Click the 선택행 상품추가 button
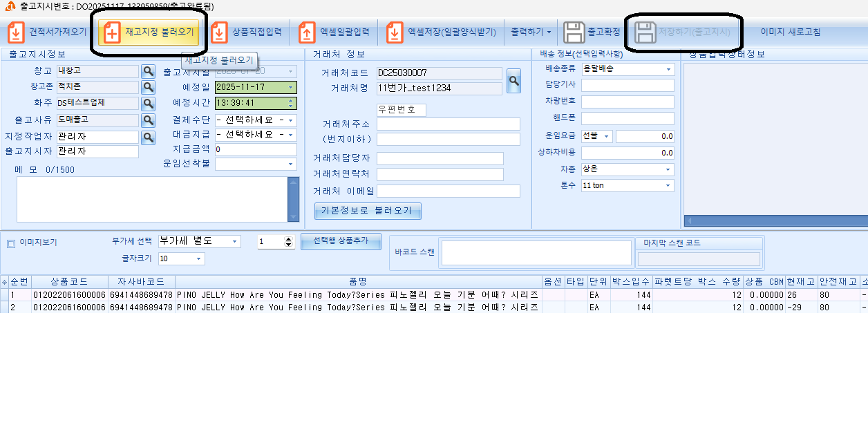Screen dimensions: 868x425 [341, 241]
